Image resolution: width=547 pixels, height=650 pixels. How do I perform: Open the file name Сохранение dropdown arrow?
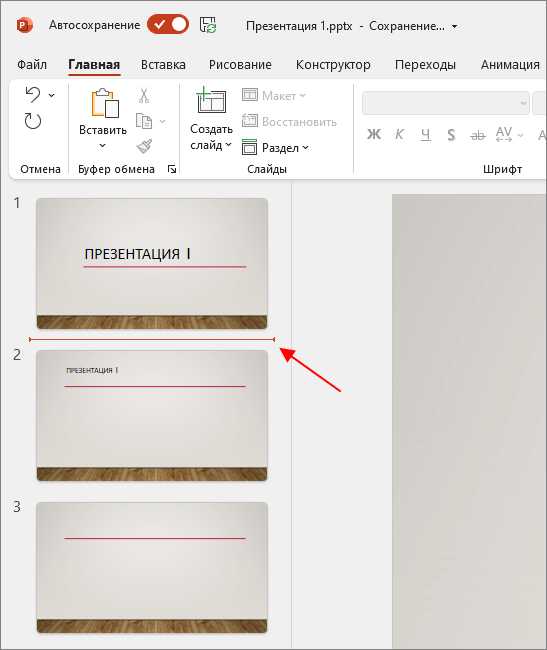coord(454,26)
